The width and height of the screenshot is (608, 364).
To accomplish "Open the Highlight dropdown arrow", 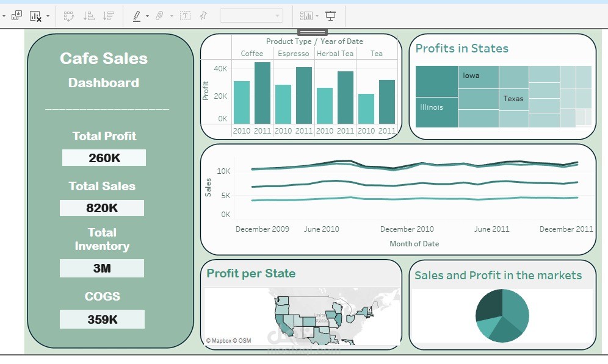I will tap(147, 16).
